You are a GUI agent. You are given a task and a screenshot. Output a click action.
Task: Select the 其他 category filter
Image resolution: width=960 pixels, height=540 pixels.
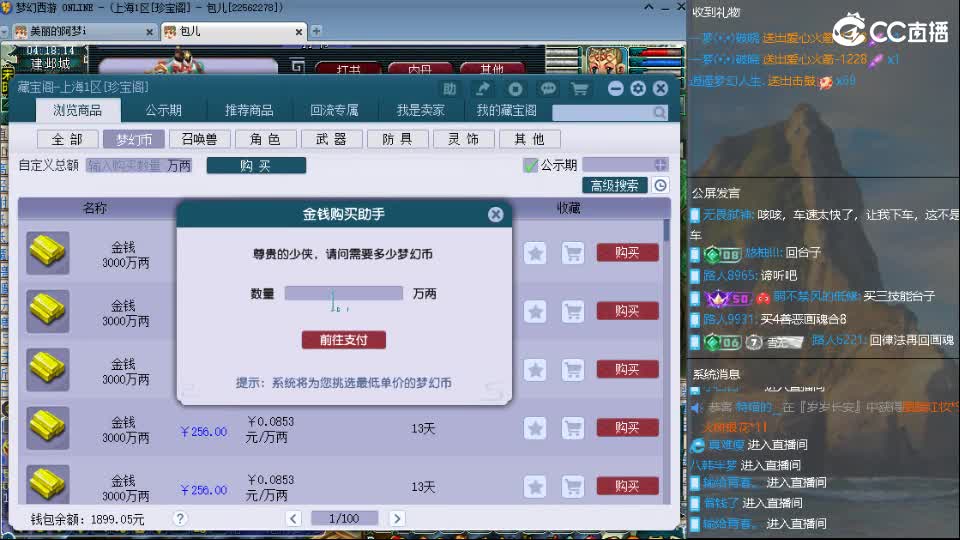tap(530, 140)
